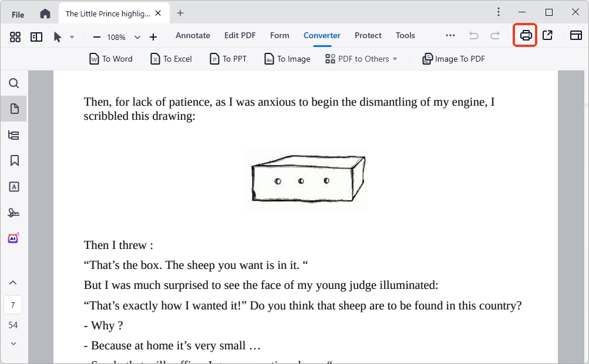Launch the AI assistant from the sidebar

point(14,238)
